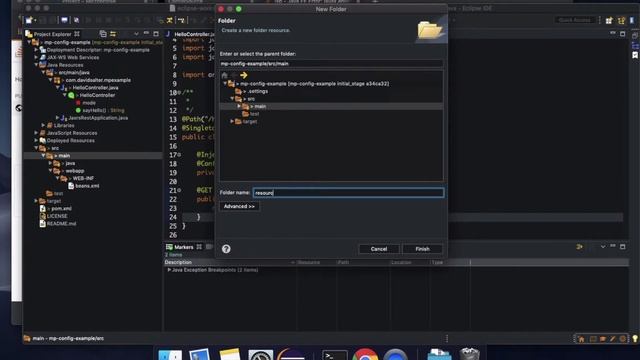This screenshot has height=360, width=640.
Task: Minimize the editor area
Action: click(x=613, y=33)
